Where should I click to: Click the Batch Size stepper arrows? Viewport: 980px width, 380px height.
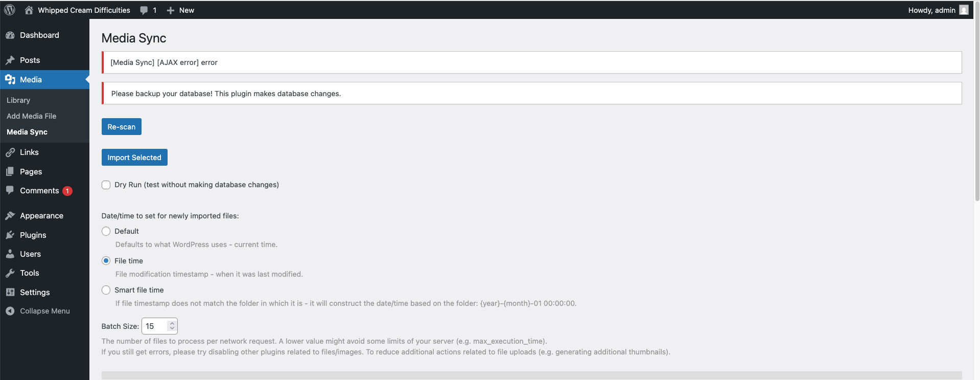click(x=172, y=326)
